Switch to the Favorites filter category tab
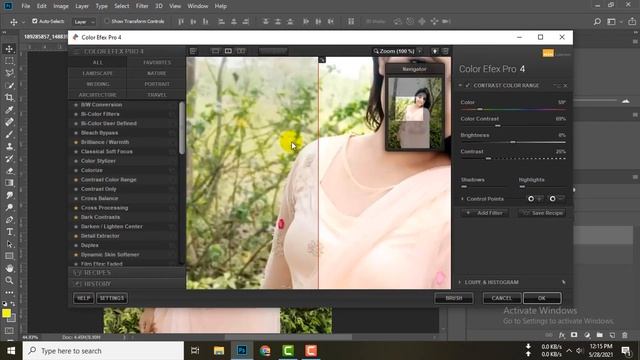 [x=157, y=62]
